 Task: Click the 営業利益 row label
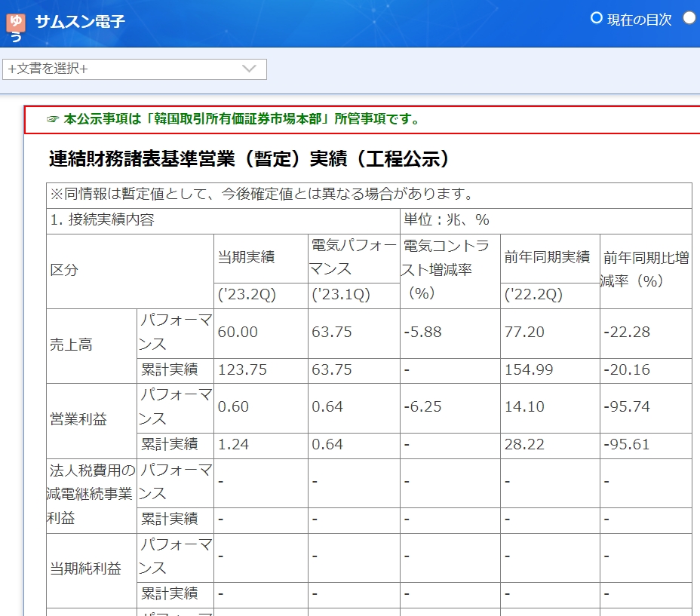click(78, 419)
